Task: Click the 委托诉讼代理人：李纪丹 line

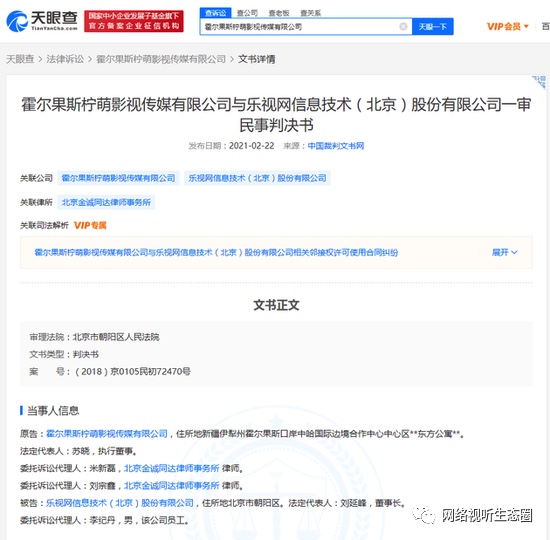Action: click(x=104, y=520)
